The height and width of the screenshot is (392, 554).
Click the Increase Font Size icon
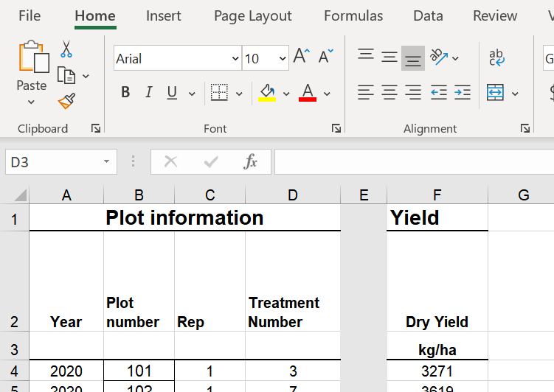point(301,57)
